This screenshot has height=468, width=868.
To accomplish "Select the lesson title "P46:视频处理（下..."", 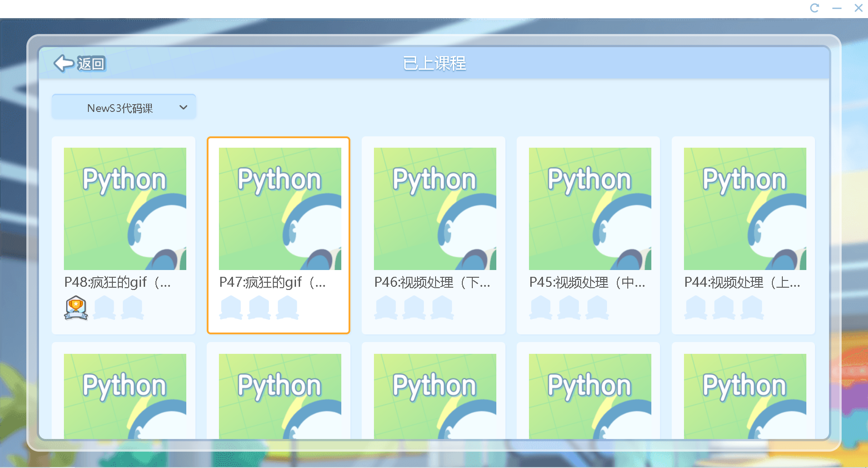I will [432, 283].
